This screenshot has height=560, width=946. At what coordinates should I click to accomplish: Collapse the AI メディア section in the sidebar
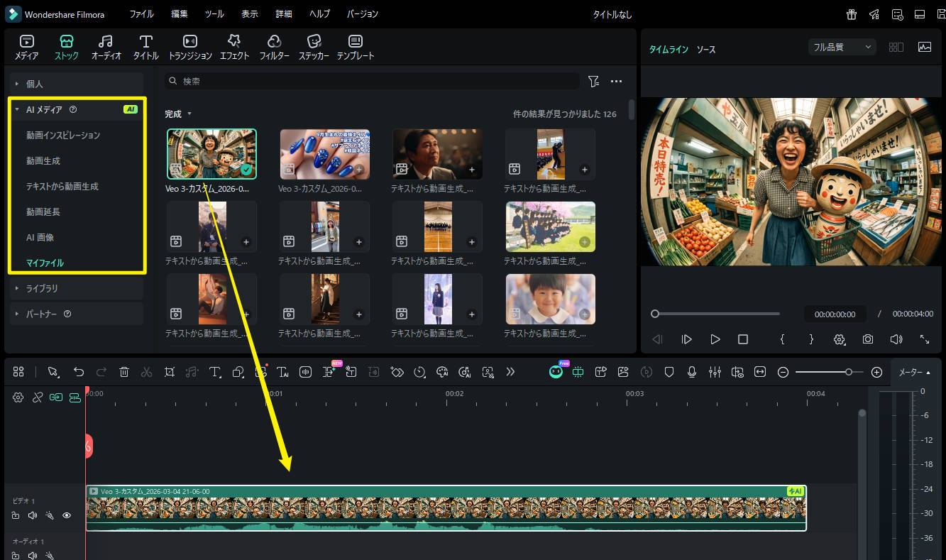[16, 109]
